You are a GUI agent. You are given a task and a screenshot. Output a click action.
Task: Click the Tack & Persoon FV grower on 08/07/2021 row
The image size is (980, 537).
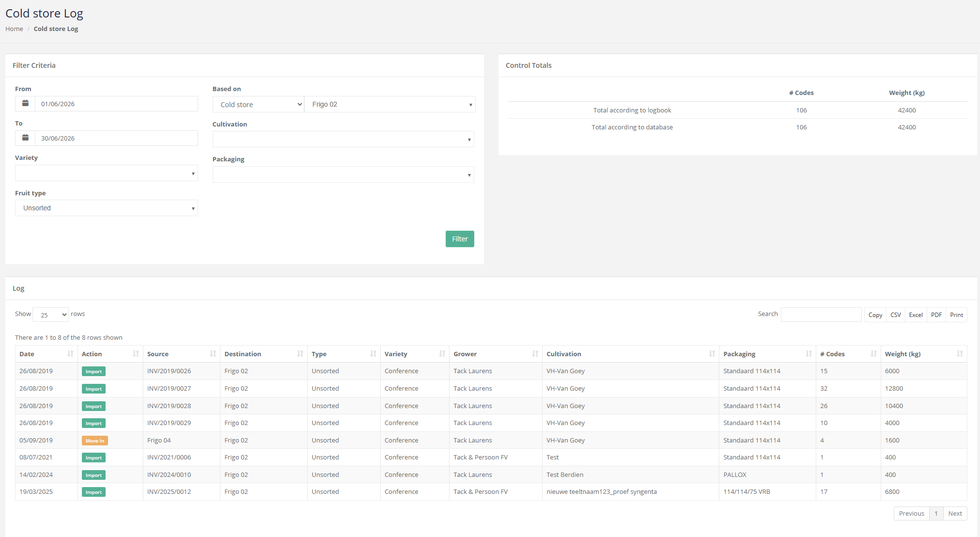[481, 458]
